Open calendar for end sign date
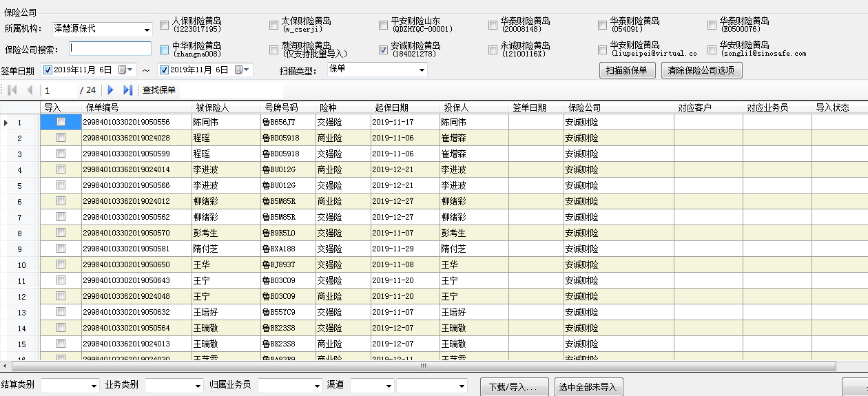Screen dimensions: 868x396 point(243,70)
